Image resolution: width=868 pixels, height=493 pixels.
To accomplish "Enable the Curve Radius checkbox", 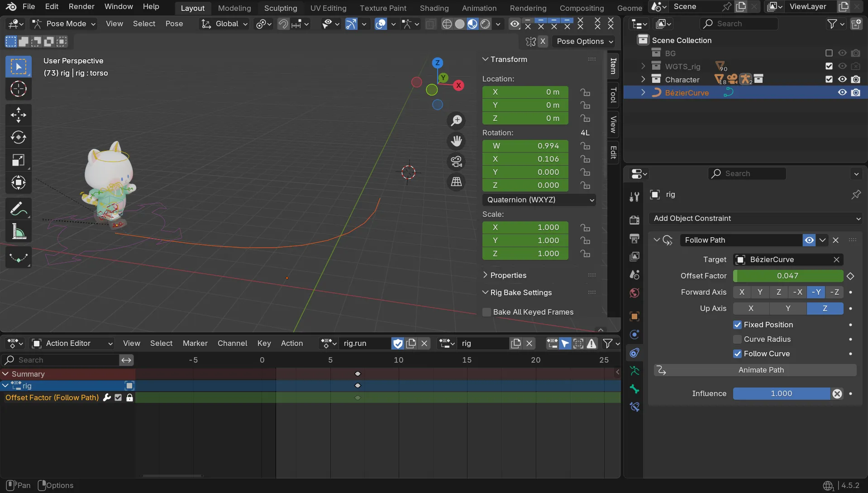I will [738, 340].
